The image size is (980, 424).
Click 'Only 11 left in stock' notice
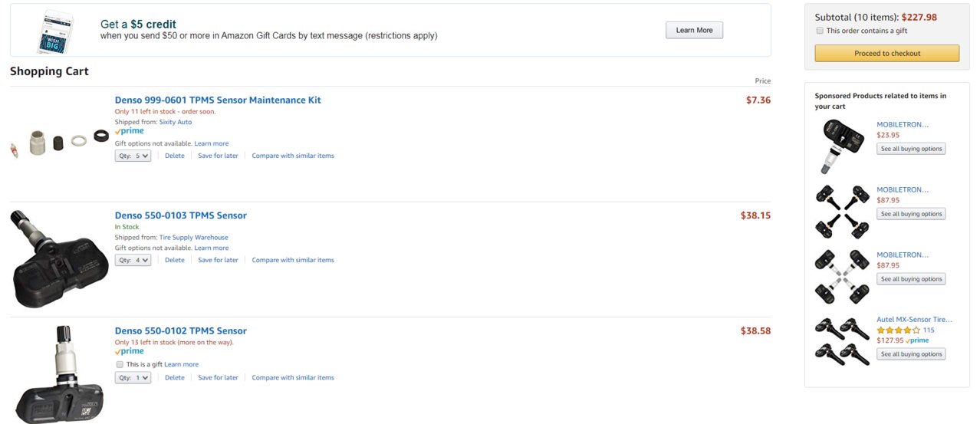165,112
